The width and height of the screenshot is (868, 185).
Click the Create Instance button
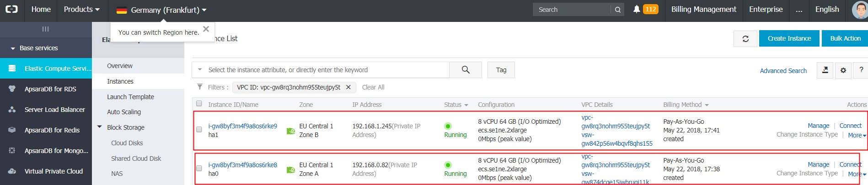pyautogui.click(x=789, y=38)
